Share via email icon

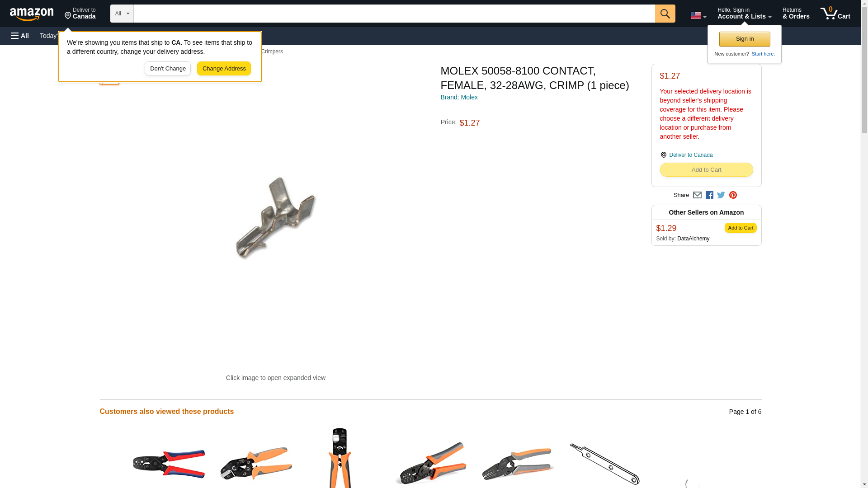697,195
